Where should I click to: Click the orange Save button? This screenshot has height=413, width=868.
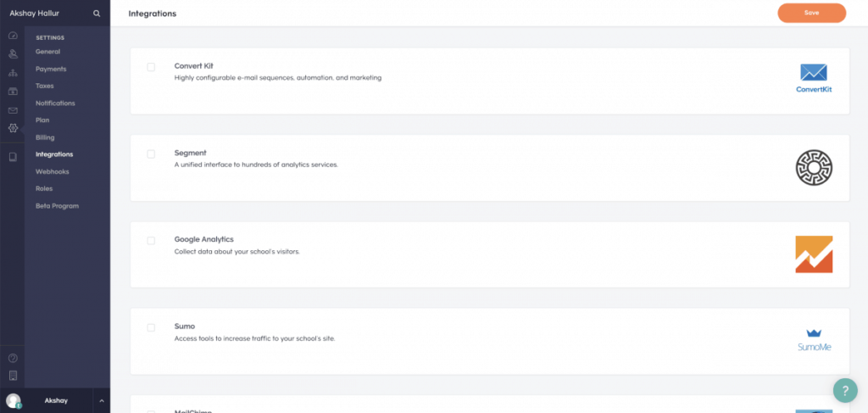pyautogui.click(x=811, y=13)
